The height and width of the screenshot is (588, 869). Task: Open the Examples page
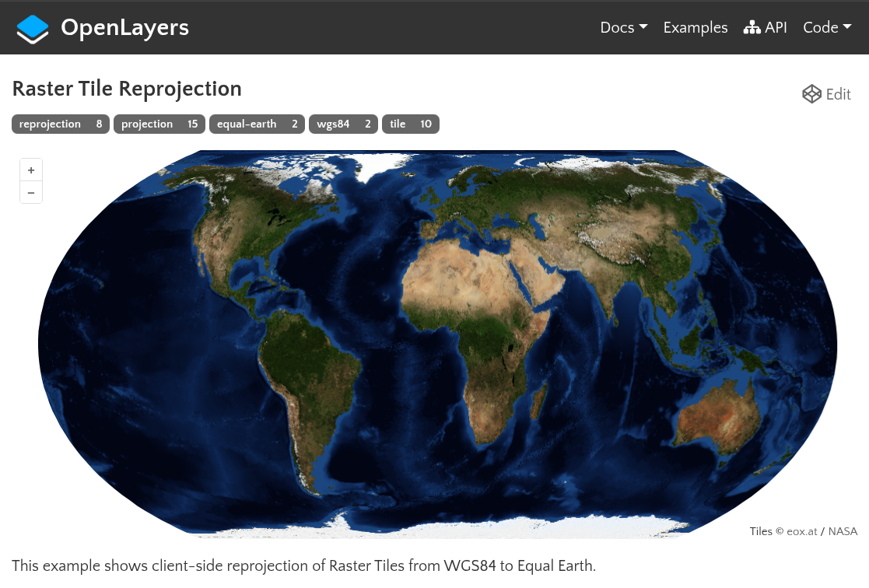[695, 28]
